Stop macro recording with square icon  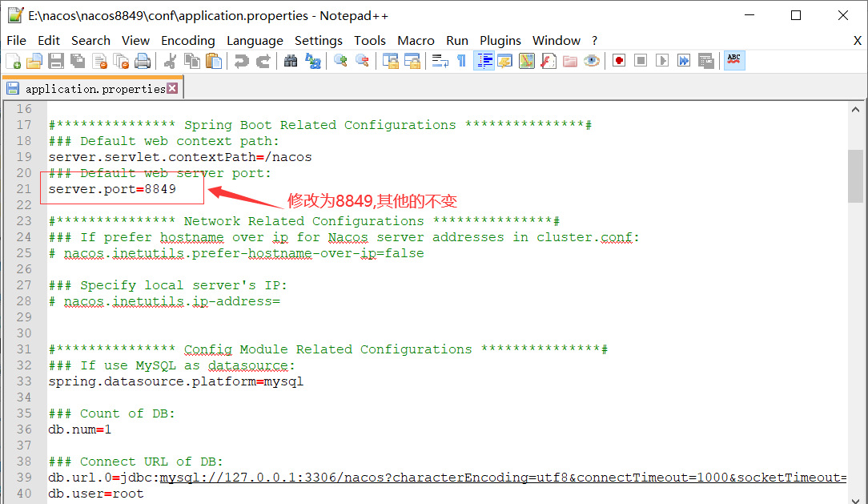click(641, 61)
